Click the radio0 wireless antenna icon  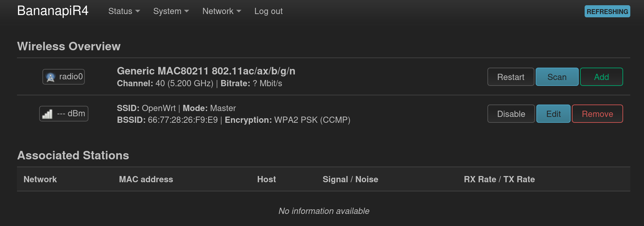51,77
